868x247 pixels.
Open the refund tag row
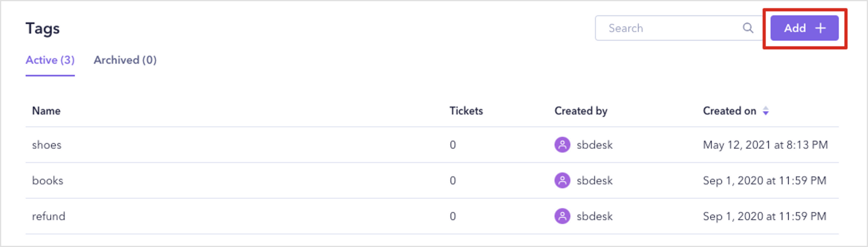pos(49,216)
